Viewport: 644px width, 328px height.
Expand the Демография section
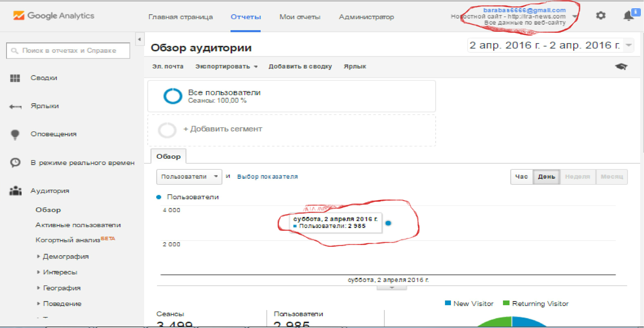(38, 256)
